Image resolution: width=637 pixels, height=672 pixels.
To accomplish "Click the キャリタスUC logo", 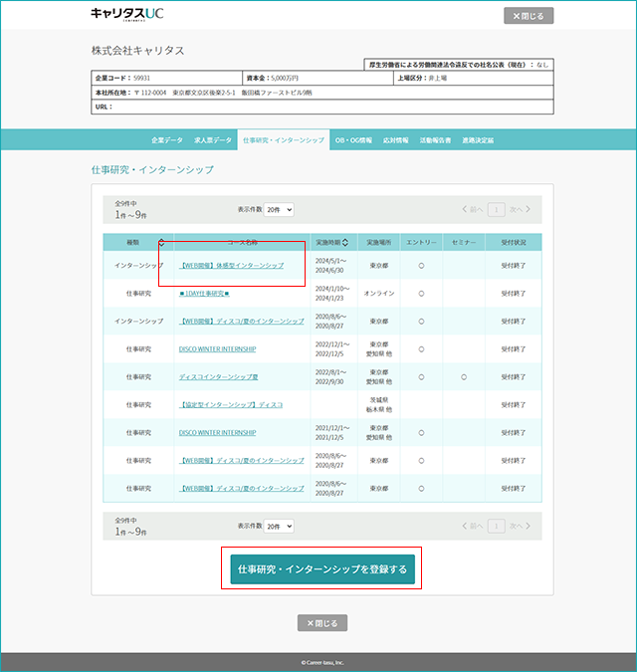I will (127, 14).
